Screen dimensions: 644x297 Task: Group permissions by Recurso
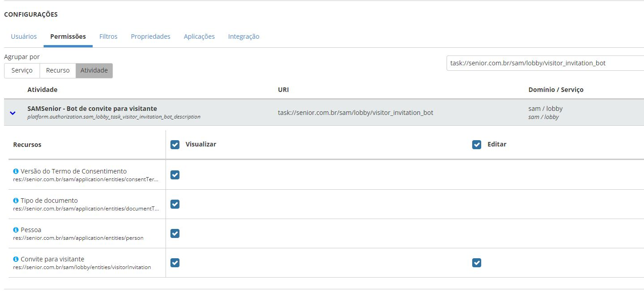pos(58,70)
